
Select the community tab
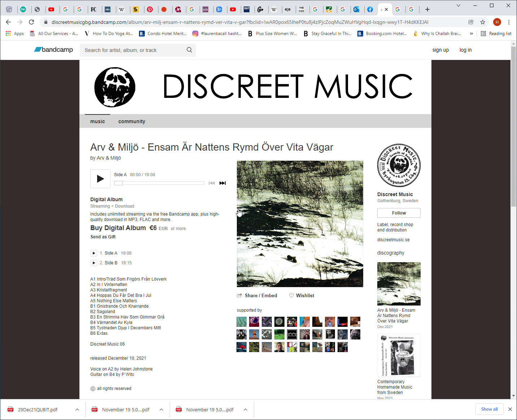pyautogui.click(x=132, y=121)
